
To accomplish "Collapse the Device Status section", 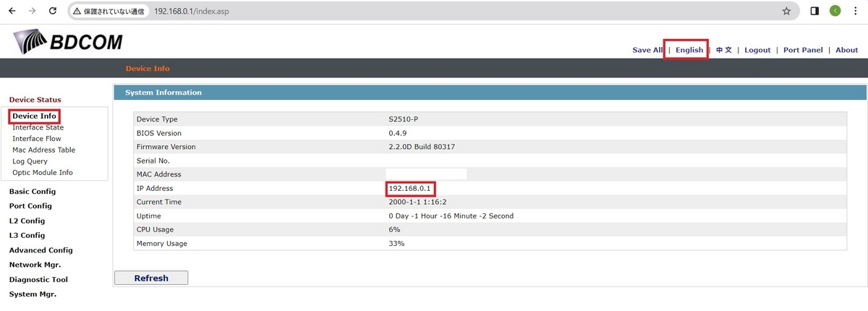I will click(35, 100).
